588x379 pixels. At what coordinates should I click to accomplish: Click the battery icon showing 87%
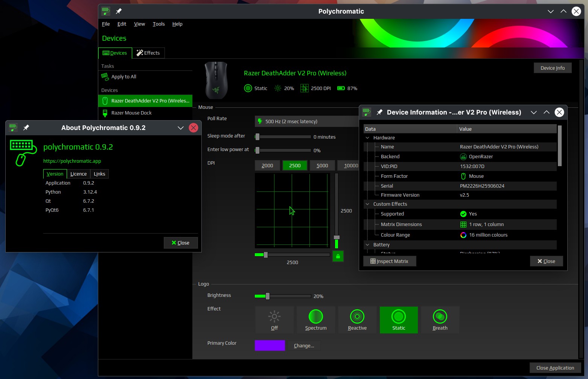pyautogui.click(x=341, y=88)
